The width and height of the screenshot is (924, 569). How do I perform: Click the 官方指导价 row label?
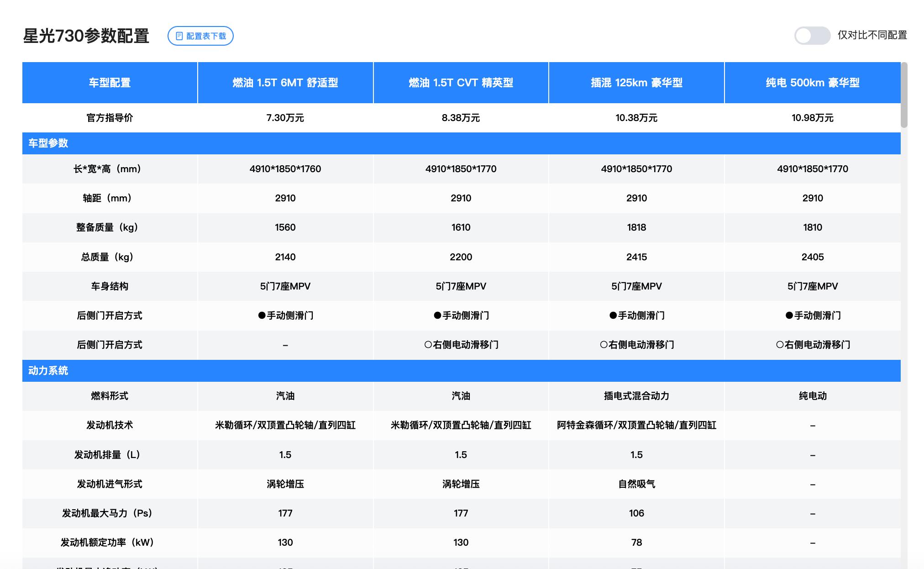[x=110, y=118]
